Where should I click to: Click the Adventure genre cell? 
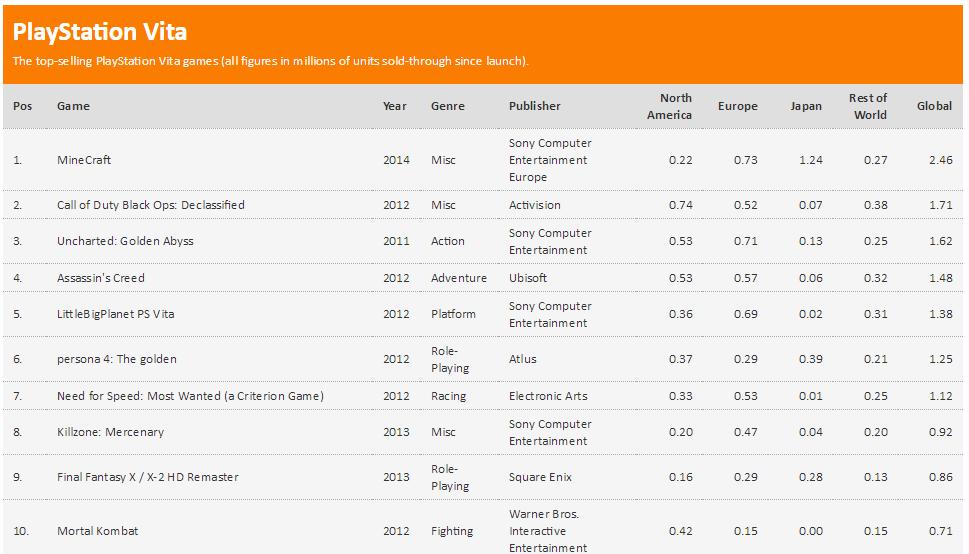pos(459,278)
